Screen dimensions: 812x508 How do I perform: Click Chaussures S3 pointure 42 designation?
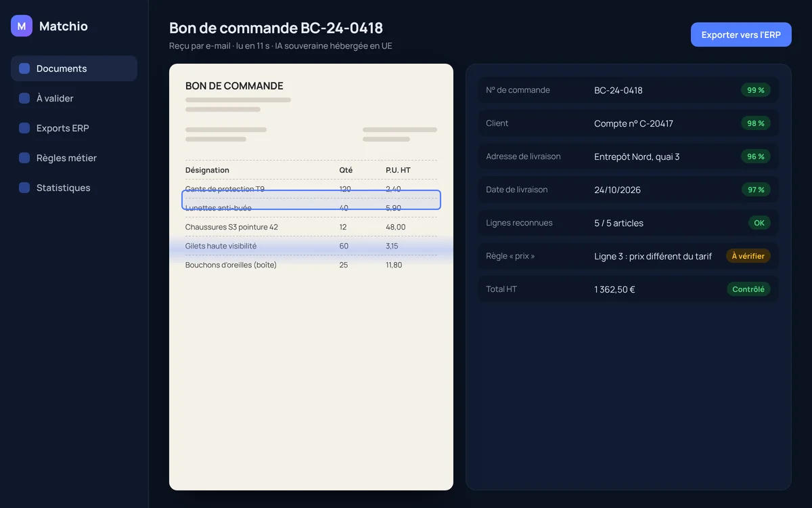pyautogui.click(x=231, y=227)
